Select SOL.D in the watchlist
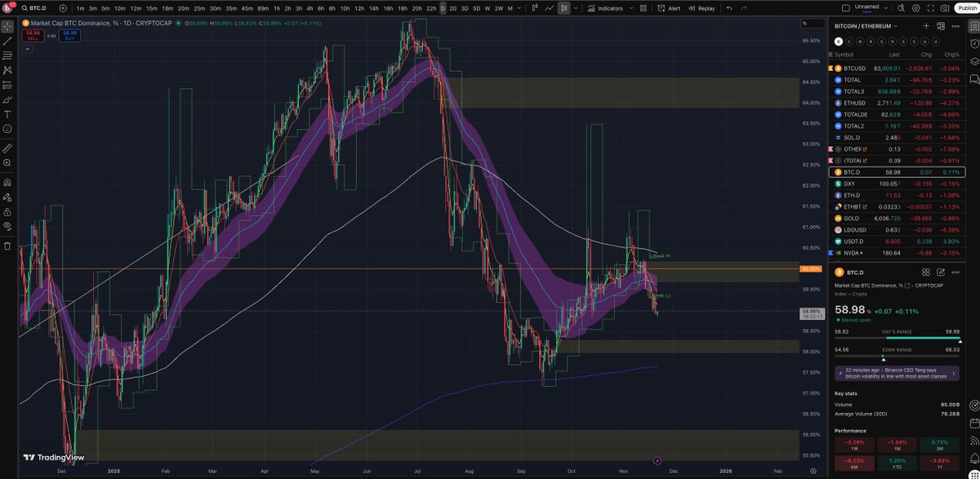980x479 pixels. pyautogui.click(x=897, y=138)
